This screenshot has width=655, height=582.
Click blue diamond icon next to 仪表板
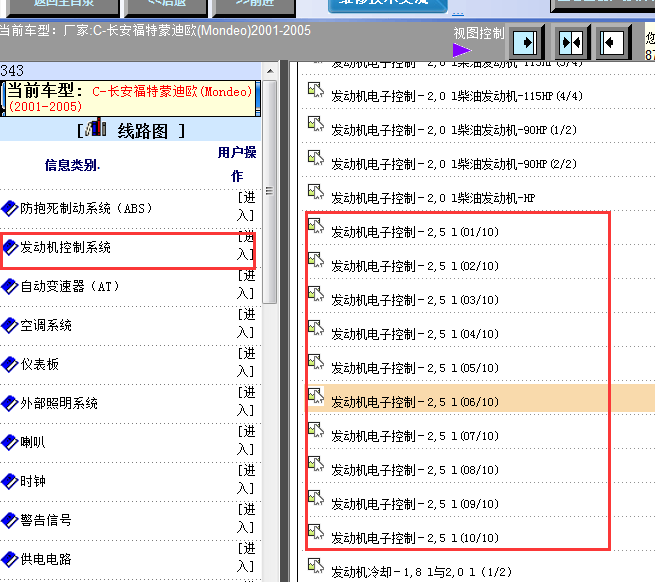[x=9, y=364]
